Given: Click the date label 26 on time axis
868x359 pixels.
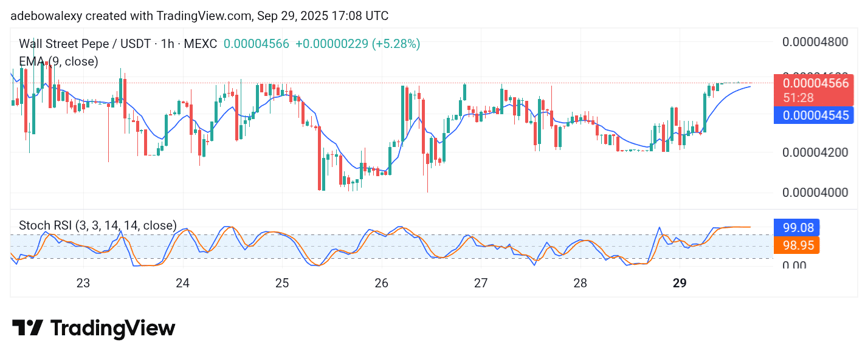Looking at the screenshot, I should [381, 282].
